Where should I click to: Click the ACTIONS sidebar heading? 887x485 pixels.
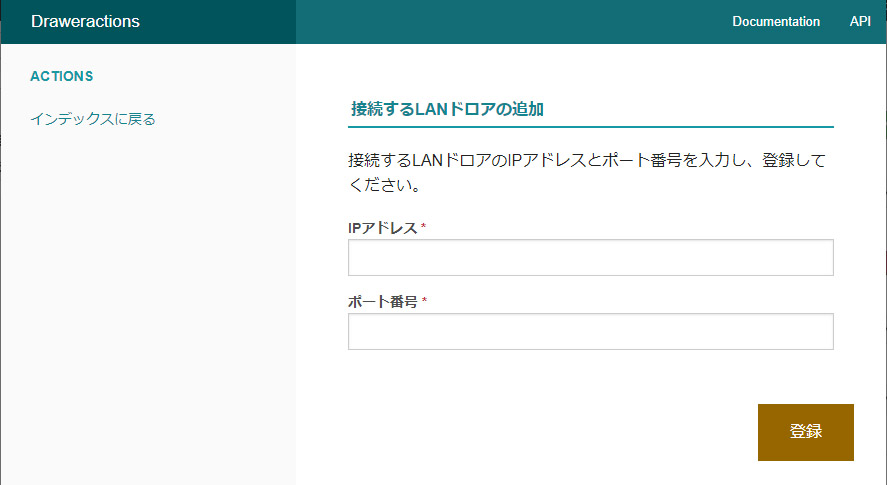(62, 76)
